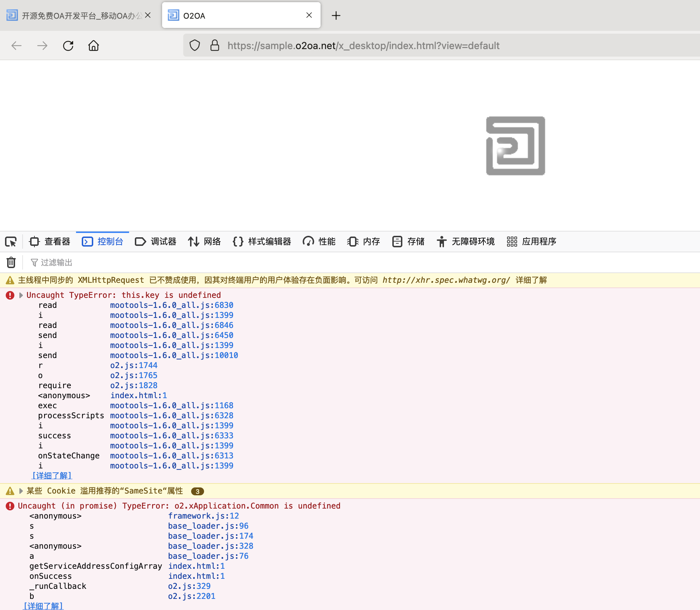
Task: Click the site security padlock icon
Action: [214, 46]
